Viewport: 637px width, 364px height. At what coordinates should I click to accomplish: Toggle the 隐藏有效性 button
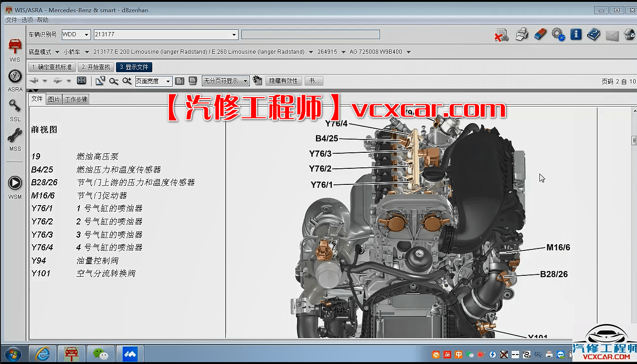[x=283, y=81]
